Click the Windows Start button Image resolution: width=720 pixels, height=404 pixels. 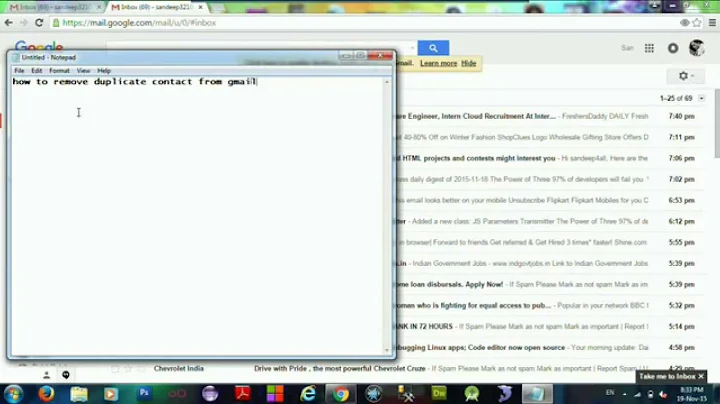tap(13, 394)
